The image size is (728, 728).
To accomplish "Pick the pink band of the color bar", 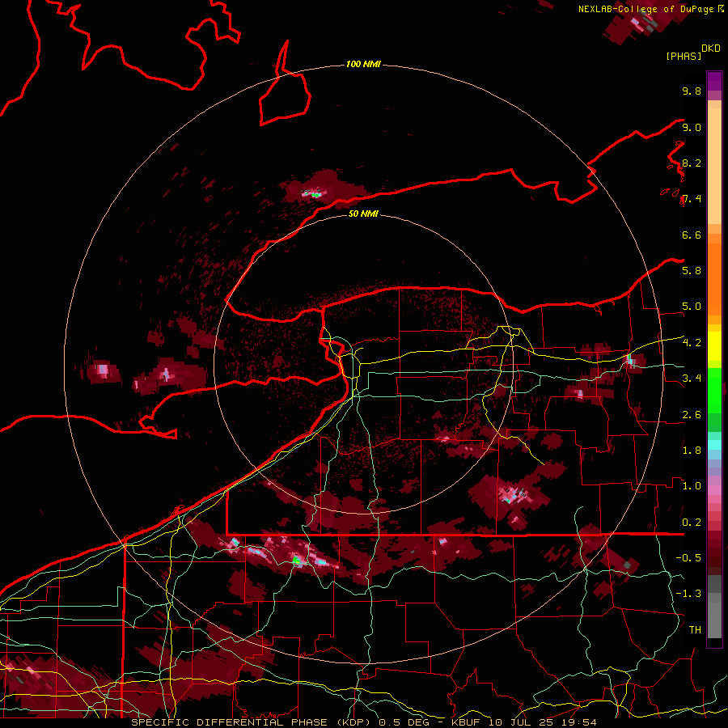I will [714, 490].
